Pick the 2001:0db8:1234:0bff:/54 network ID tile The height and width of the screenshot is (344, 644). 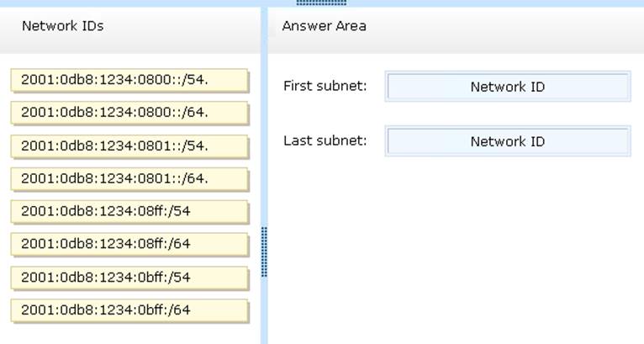[x=129, y=277]
